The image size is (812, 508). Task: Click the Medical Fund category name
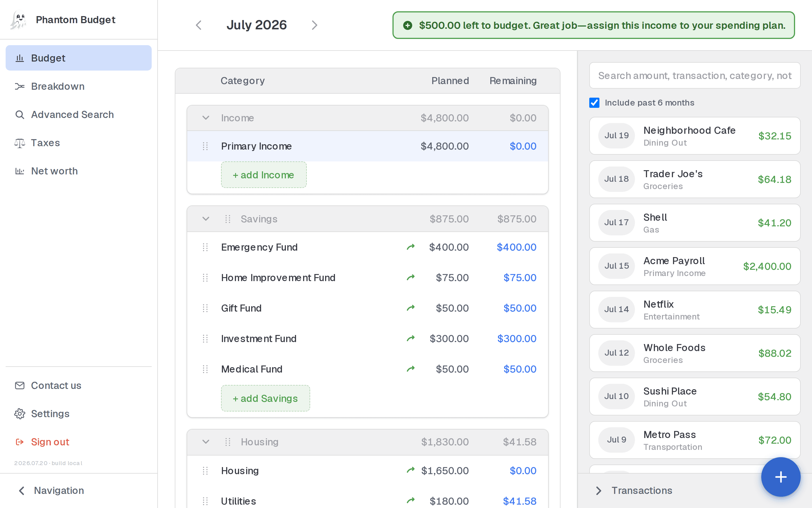pos(252,369)
